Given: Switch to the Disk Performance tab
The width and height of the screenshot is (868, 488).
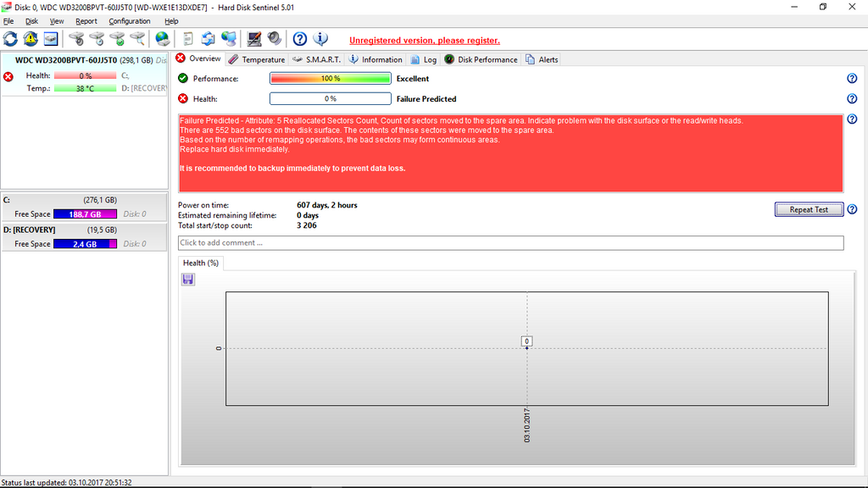Looking at the screenshot, I should click(x=481, y=60).
